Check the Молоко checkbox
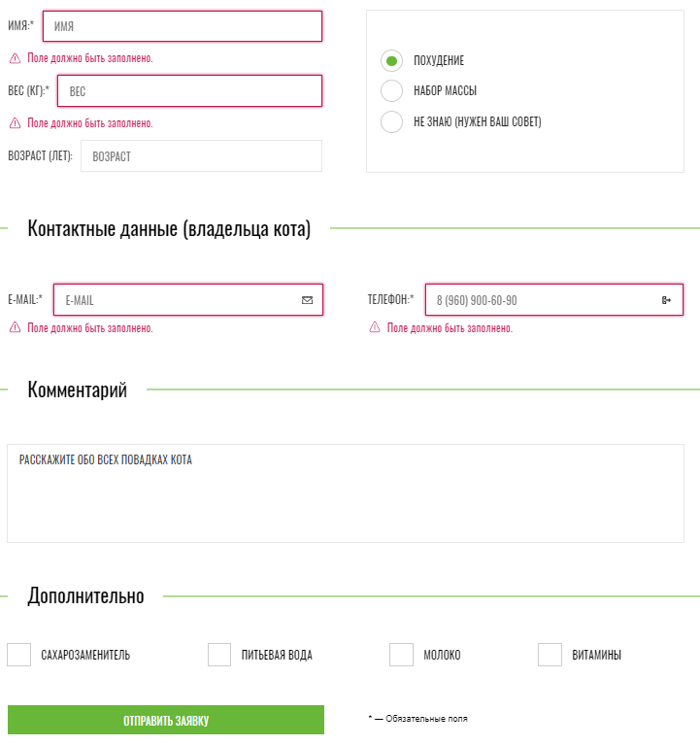This screenshot has width=700, height=746. pyautogui.click(x=401, y=655)
